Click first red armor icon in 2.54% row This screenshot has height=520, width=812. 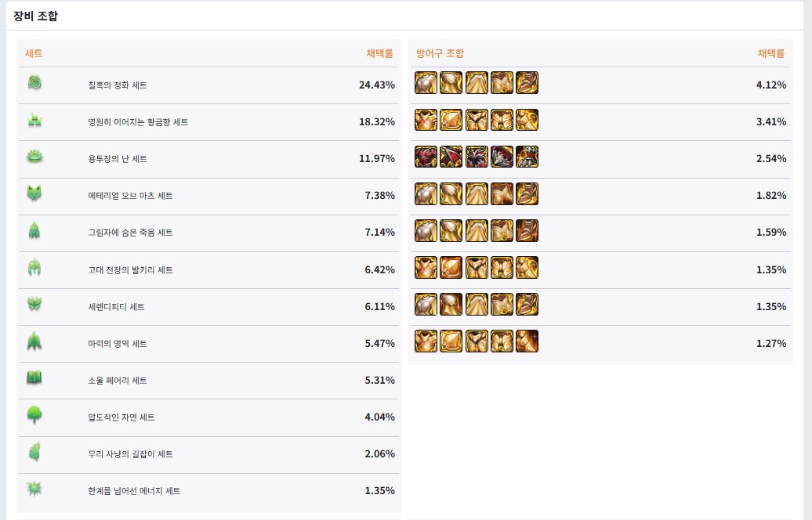(x=426, y=157)
